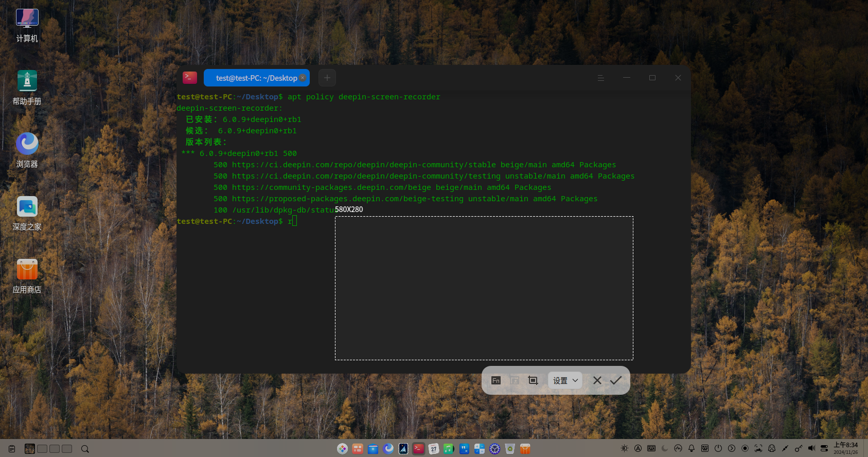Click the terminal app icon in the title bar

190,78
